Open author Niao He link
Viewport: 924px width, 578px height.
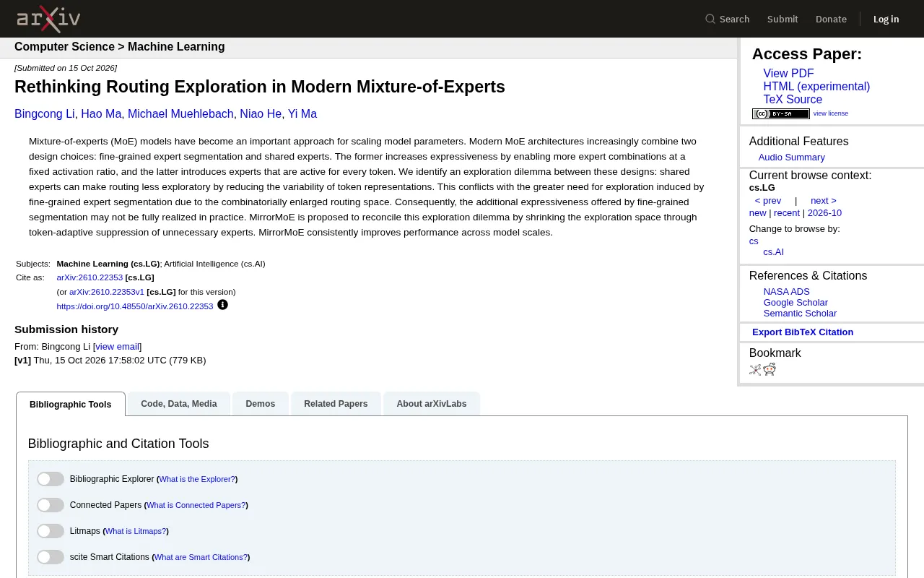tap(261, 114)
